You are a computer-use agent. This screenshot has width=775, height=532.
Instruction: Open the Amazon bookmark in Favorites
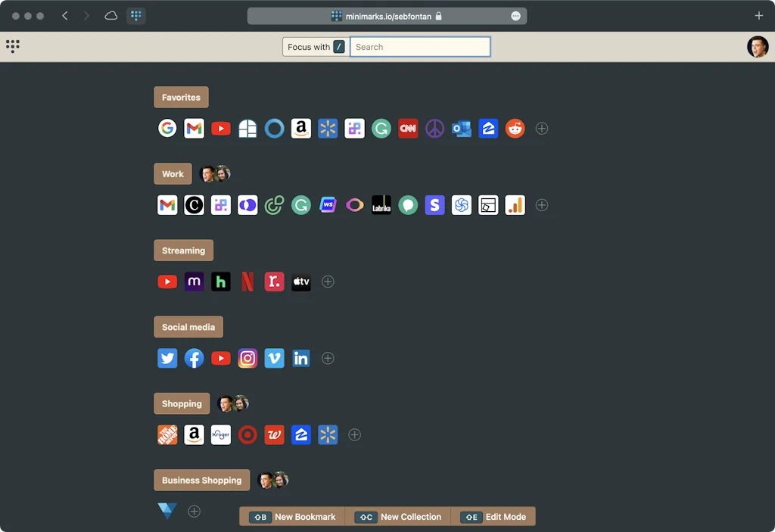(301, 129)
